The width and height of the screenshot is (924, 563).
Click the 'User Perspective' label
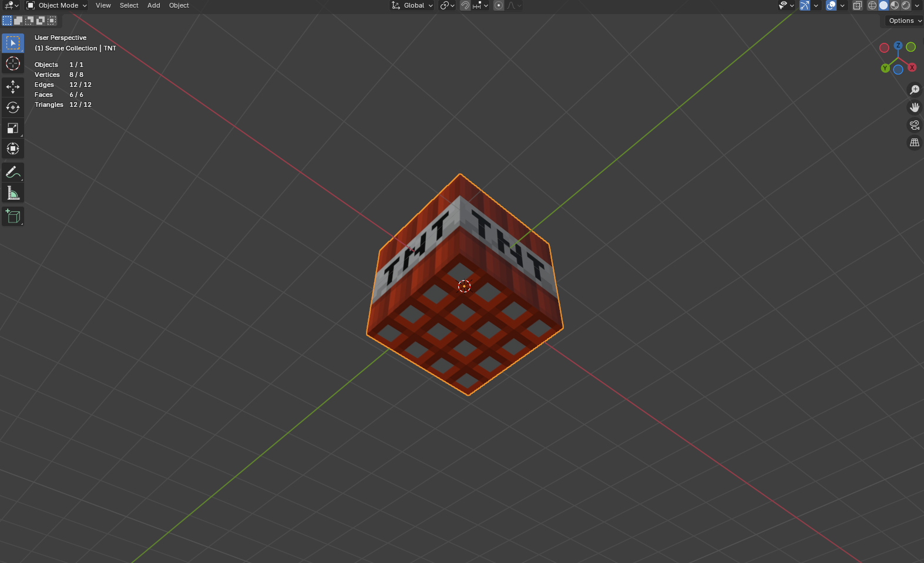(61, 38)
